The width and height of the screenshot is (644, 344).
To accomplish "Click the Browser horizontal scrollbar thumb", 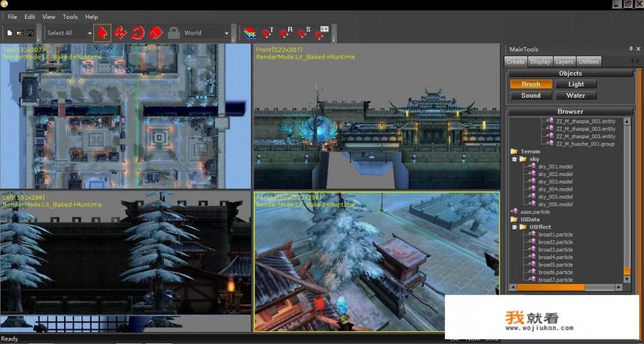I will (x=550, y=287).
